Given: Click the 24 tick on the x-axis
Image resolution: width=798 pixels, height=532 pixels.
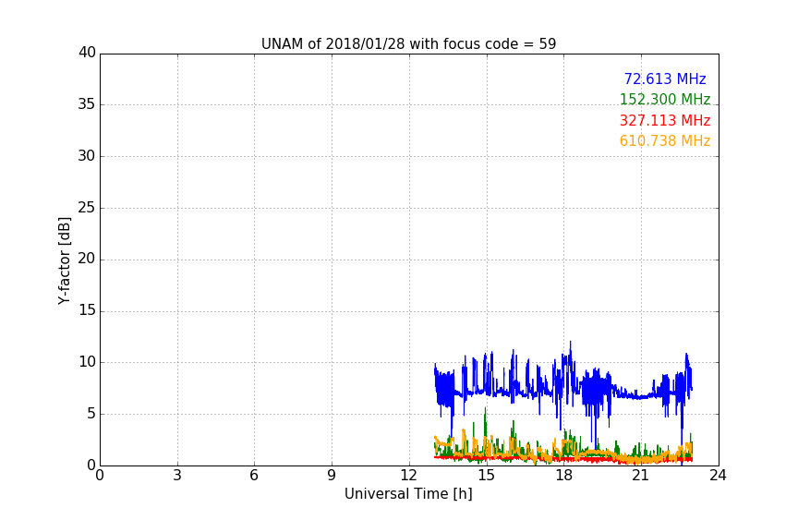Looking at the screenshot, I should [718, 476].
